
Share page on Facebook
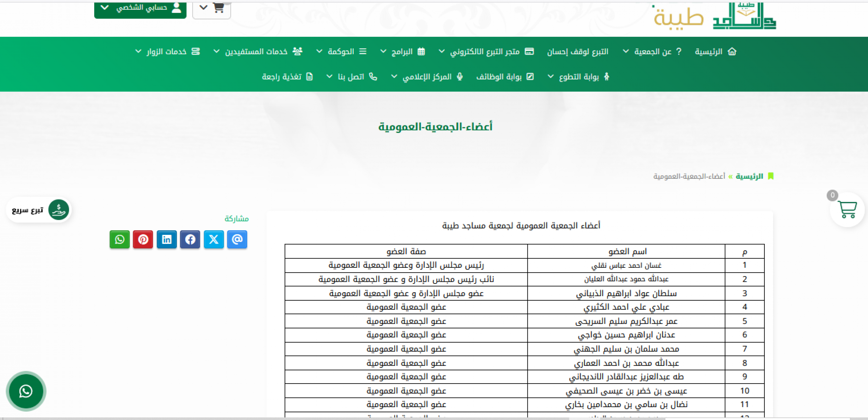pos(190,239)
